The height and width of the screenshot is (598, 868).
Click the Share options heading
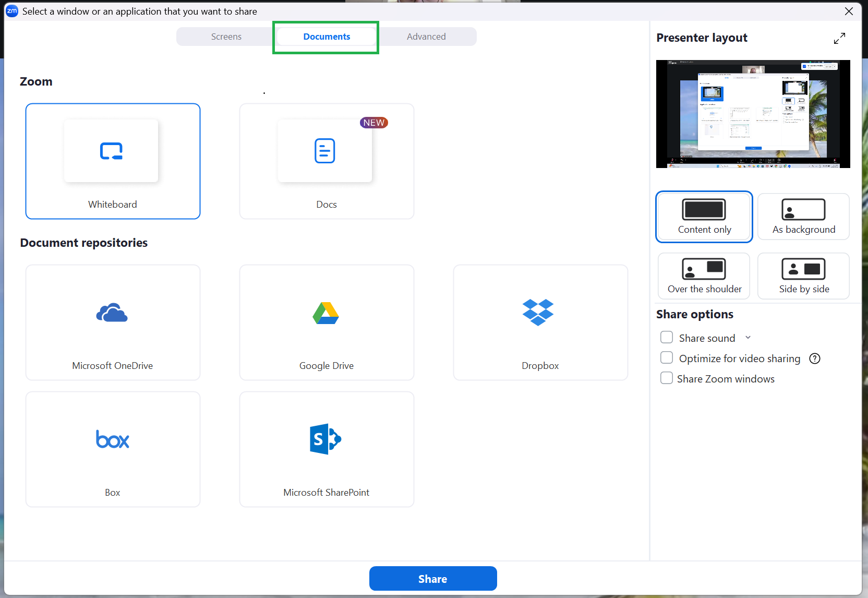[x=695, y=314]
